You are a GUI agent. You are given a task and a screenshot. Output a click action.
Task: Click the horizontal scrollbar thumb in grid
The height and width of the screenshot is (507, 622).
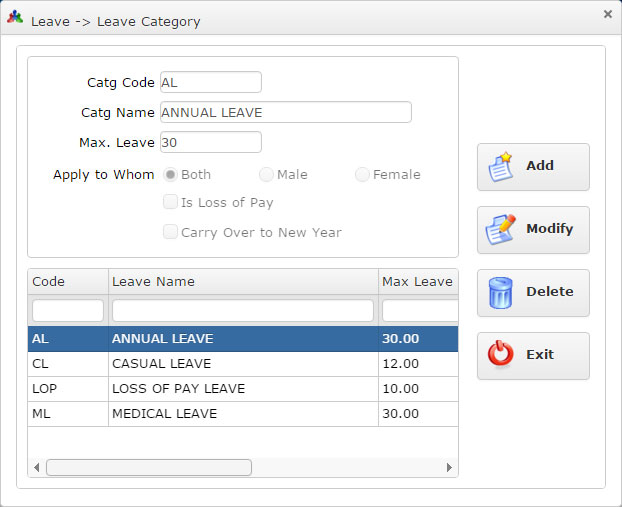[x=149, y=467]
